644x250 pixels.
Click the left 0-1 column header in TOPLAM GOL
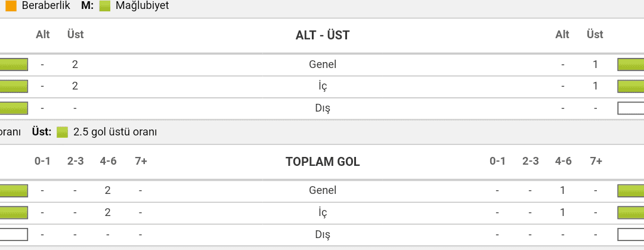click(x=42, y=161)
